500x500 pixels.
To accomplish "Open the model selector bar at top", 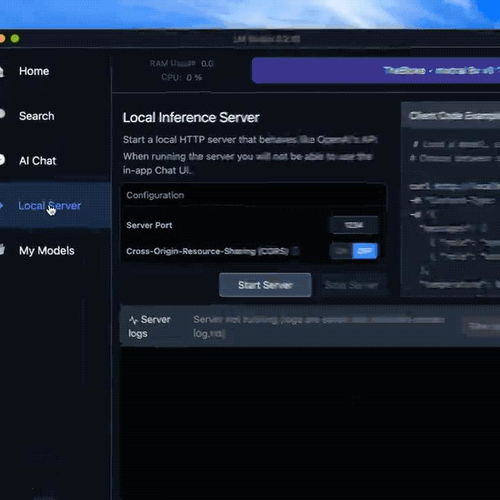I will click(376, 70).
